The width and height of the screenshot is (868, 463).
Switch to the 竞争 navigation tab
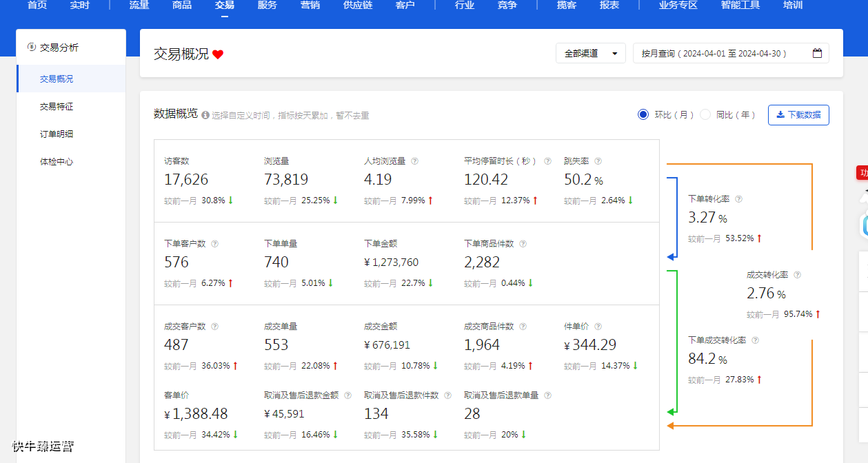[507, 6]
